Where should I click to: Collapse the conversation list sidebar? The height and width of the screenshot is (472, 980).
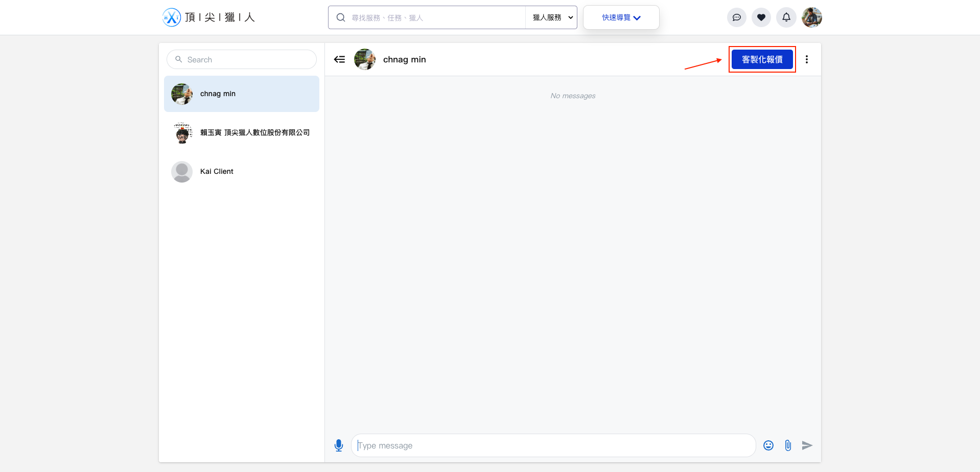(x=339, y=59)
